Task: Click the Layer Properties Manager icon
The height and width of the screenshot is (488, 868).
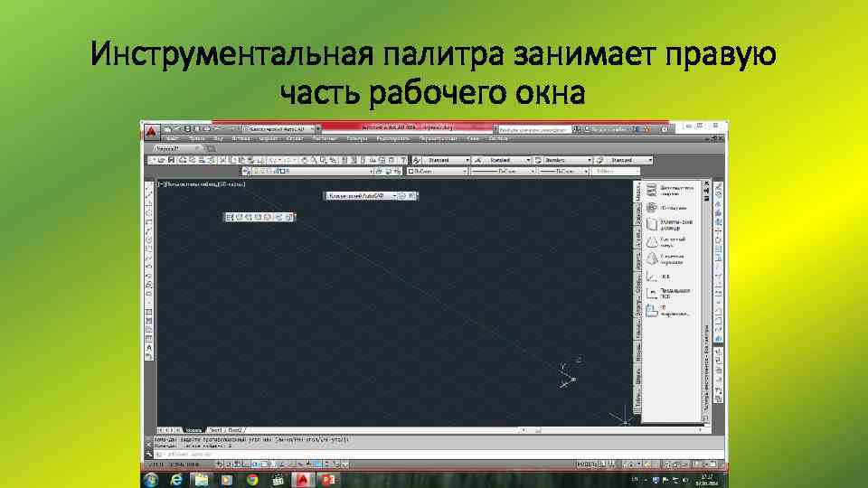Action: point(247,172)
